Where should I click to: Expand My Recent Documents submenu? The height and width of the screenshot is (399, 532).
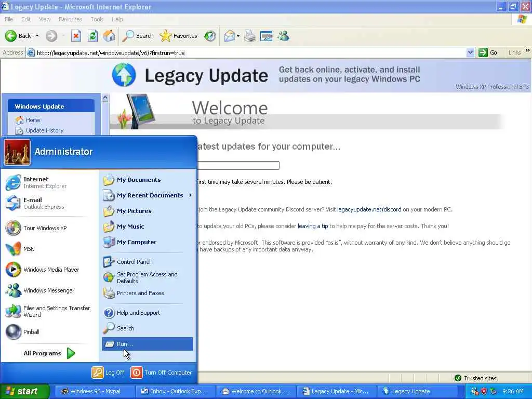click(x=148, y=195)
